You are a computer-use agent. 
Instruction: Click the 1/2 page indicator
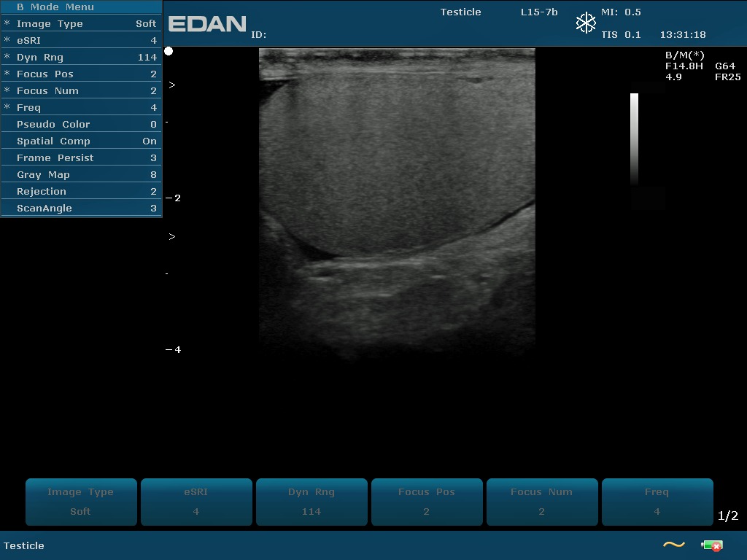pyautogui.click(x=728, y=516)
